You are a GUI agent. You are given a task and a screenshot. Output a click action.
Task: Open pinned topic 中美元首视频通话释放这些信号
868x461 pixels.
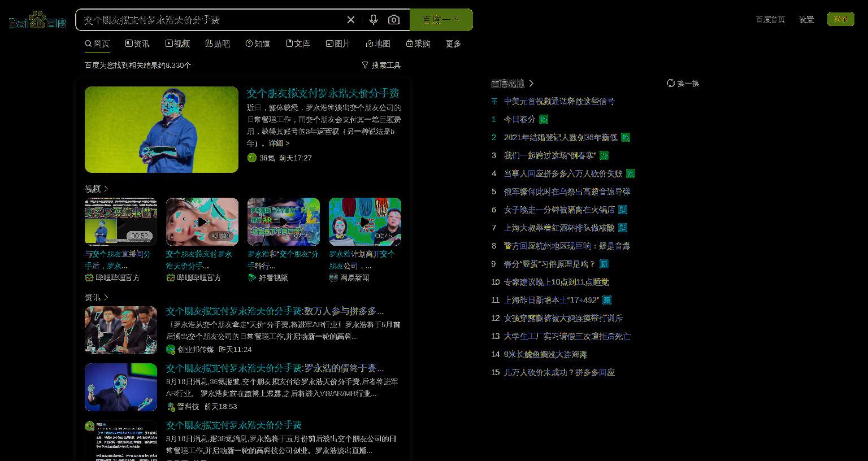click(x=559, y=101)
